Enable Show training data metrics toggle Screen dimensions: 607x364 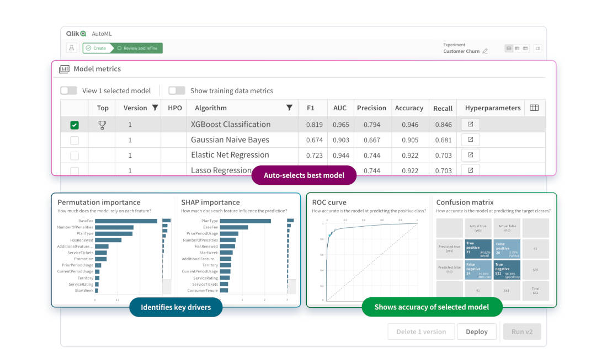(177, 90)
